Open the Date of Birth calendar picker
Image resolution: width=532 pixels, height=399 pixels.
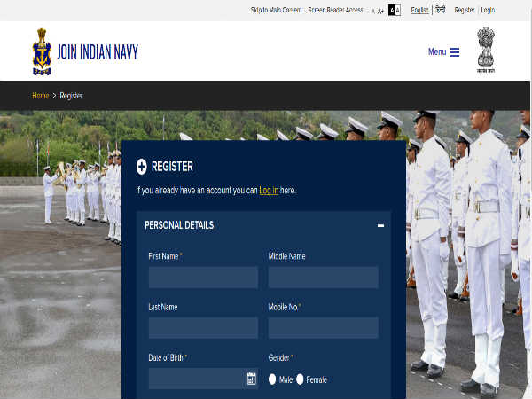click(252, 379)
